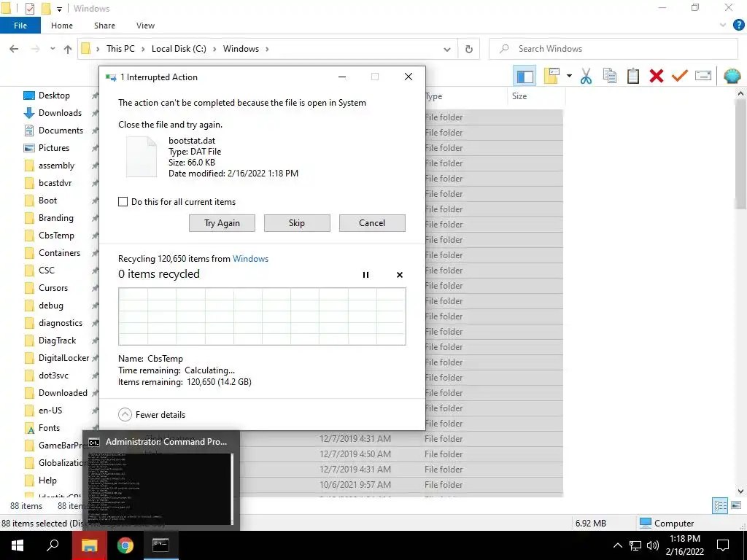Click the Rename toolbar icon
The height and width of the screenshot is (560, 747).
[703, 76]
